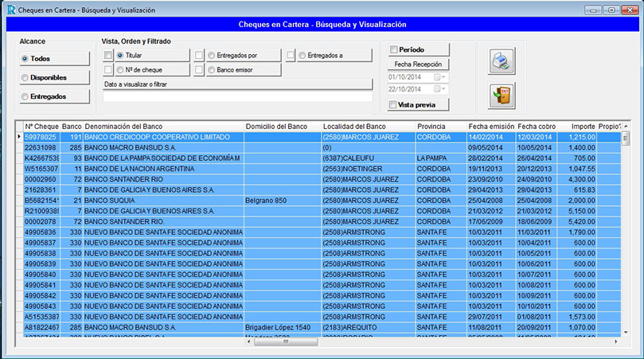Select the Entregados por radio option
Viewport: 644px width, 359px height.
[211, 55]
